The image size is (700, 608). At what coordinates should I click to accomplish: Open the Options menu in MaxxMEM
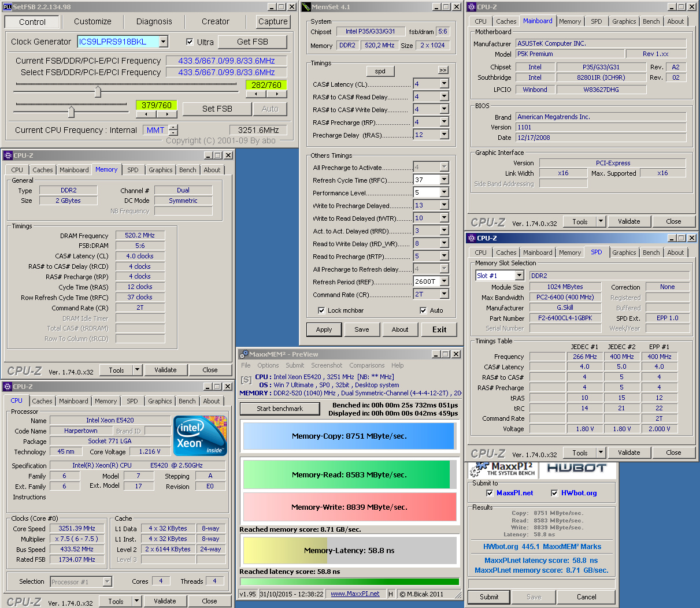(x=268, y=365)
